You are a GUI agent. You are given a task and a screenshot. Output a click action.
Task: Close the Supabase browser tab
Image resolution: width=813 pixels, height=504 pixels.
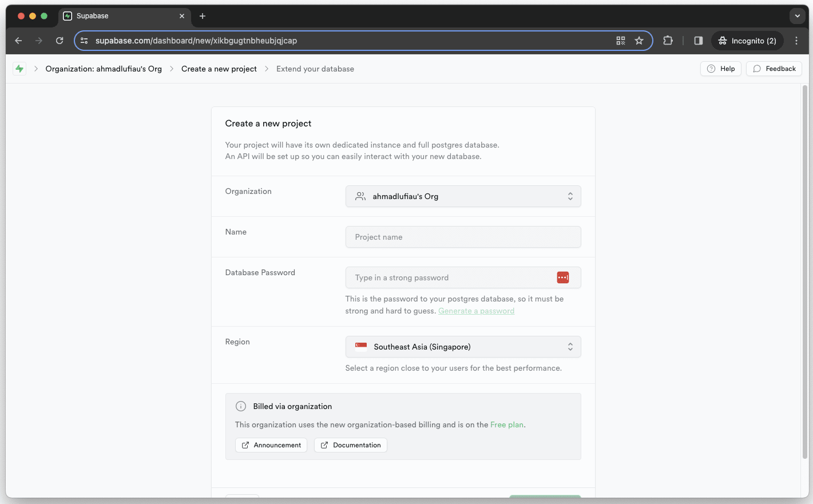point(182,16)
